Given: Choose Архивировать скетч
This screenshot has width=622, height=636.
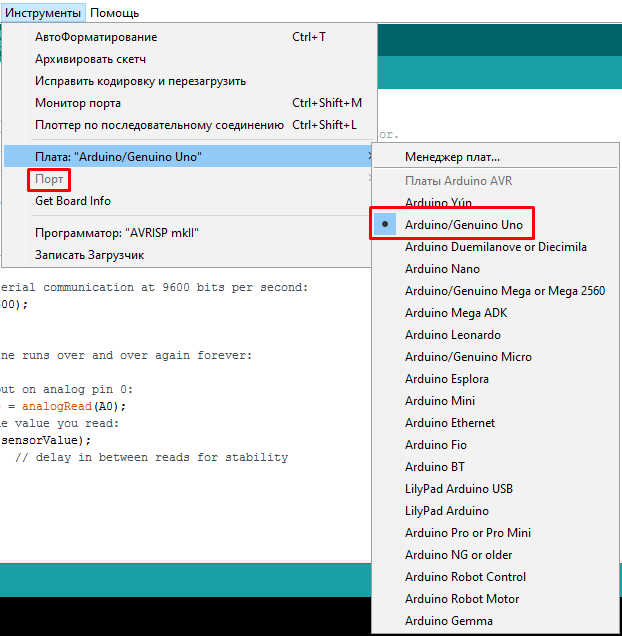Looking at the screenshot, I should (x=189, y=59).
